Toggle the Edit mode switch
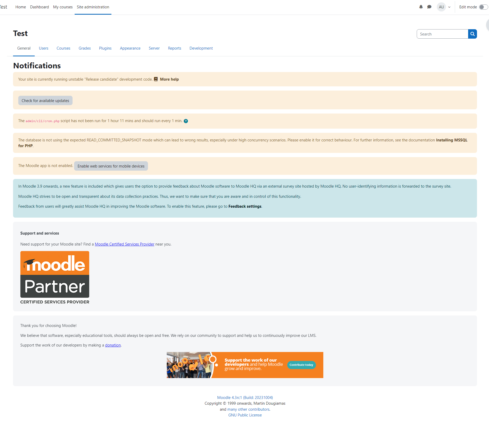 click(x=483, y=7)
